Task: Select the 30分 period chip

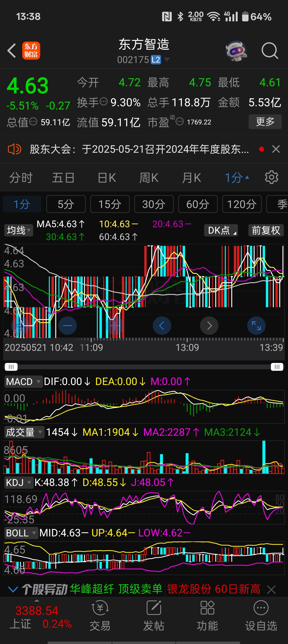Action: coord(154,204)
